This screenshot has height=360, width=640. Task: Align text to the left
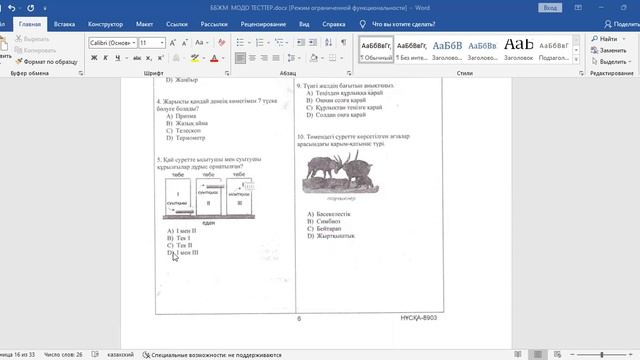tap(240, 58)
